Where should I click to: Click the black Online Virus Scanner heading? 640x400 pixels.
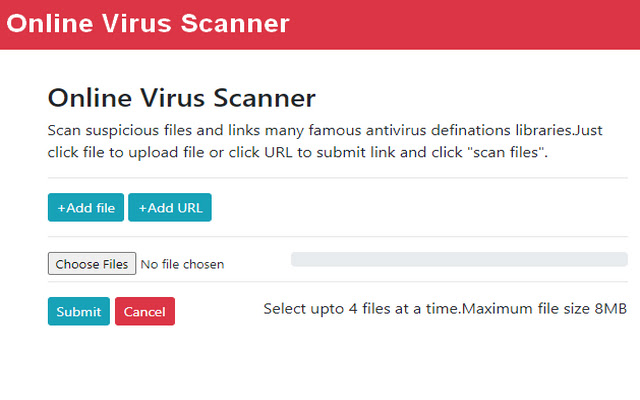[181, 98]
